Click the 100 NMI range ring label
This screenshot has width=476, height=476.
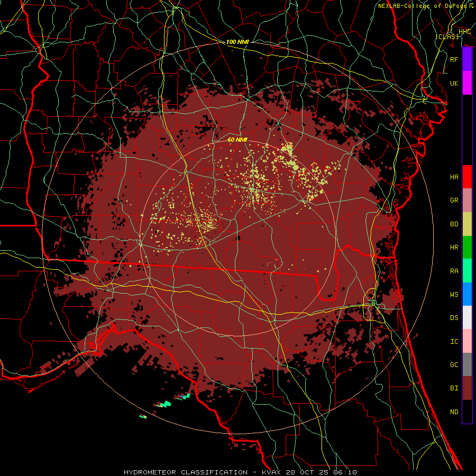tap(237, 42)
